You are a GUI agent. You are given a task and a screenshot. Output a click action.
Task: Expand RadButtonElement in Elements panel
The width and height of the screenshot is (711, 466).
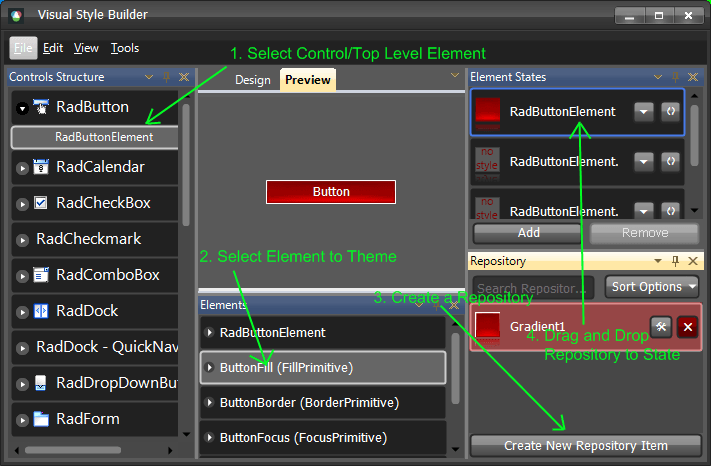pos(209,333)
